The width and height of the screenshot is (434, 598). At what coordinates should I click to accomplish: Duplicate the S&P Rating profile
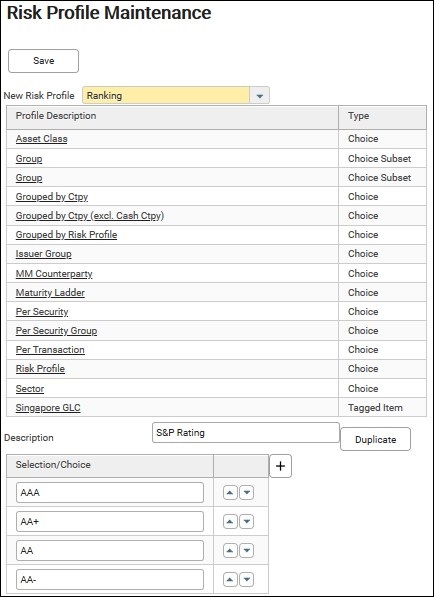[375, 439]
